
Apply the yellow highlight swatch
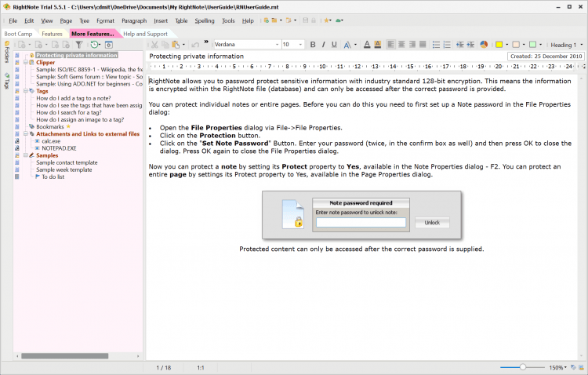pyautogui.click(x=499, y=45)
